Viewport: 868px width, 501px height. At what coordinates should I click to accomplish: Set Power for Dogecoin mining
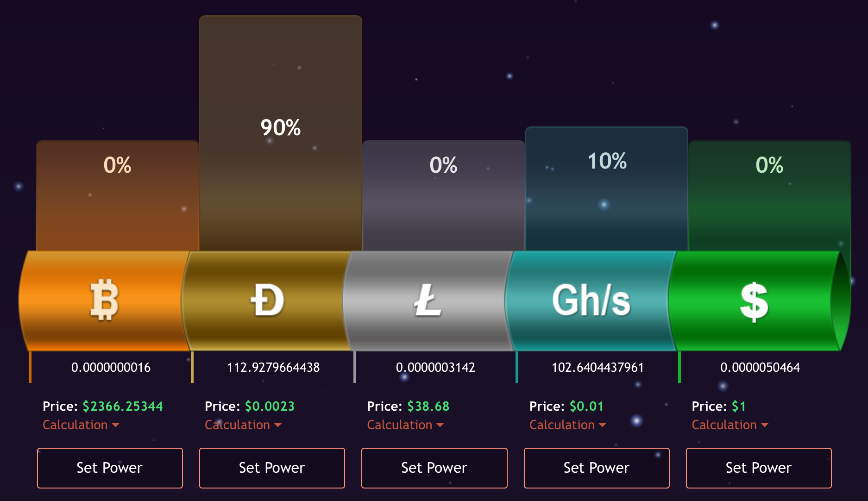coord(272,468)
